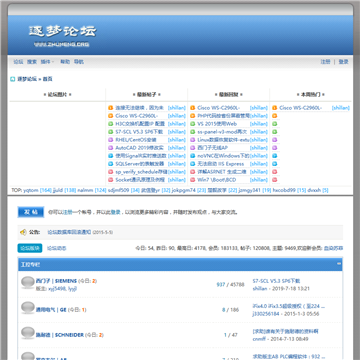
Task: Click the orange icon before Cisco WS-C2960L- in newest posts
Action: pos(111,116)
